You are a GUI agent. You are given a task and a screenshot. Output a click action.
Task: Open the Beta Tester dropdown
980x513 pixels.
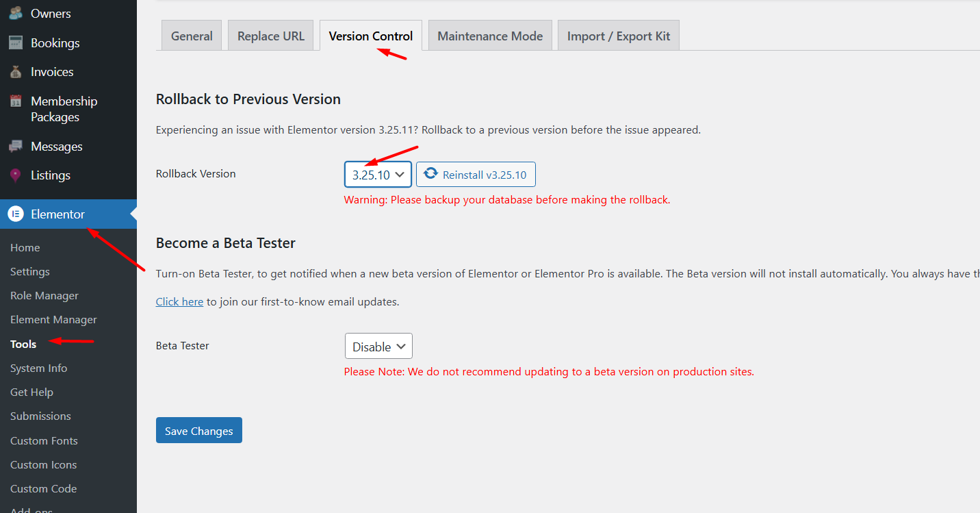pyautogui.click(x=378, y=347)
